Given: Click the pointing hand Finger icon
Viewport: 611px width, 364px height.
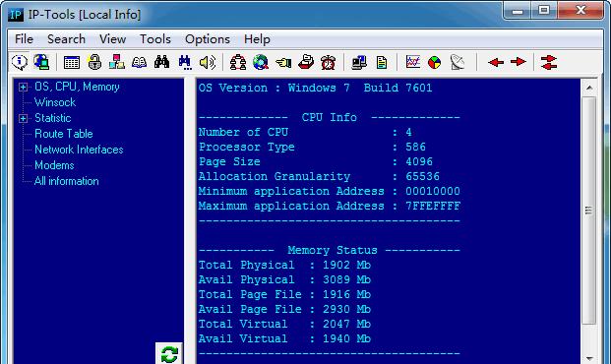Looking at the screenshot, I should click(283, 62).
